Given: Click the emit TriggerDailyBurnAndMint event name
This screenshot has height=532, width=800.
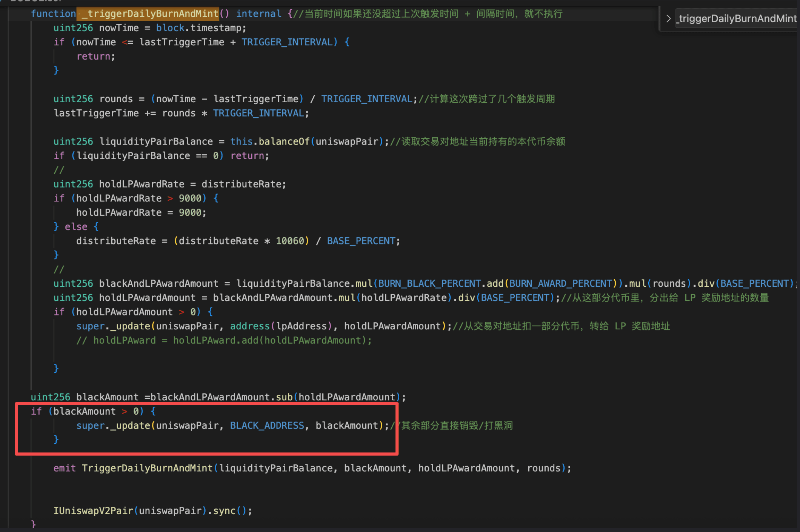Looking at the screenshot, I should 147,468.
